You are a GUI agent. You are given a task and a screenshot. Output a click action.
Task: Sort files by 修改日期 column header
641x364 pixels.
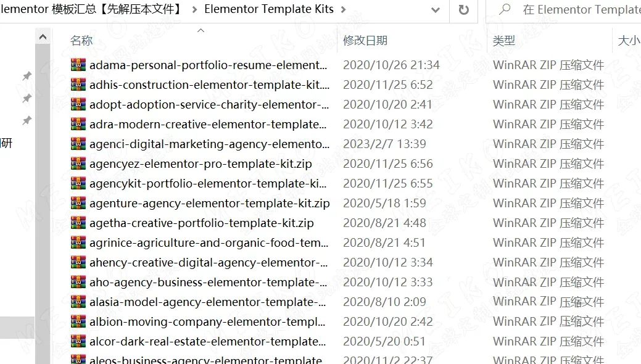pos(365,41)
